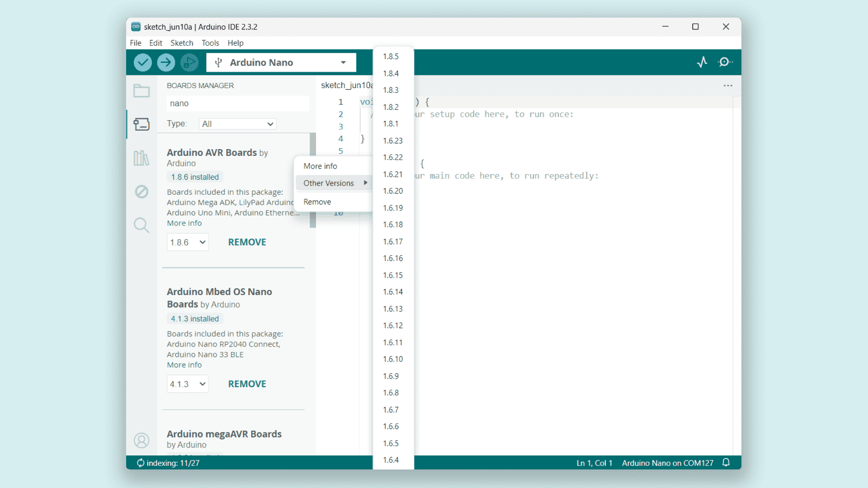Open the board selector showing Arduino Nano
Viewport: 868px width, 488px height.
pos(281,62)
